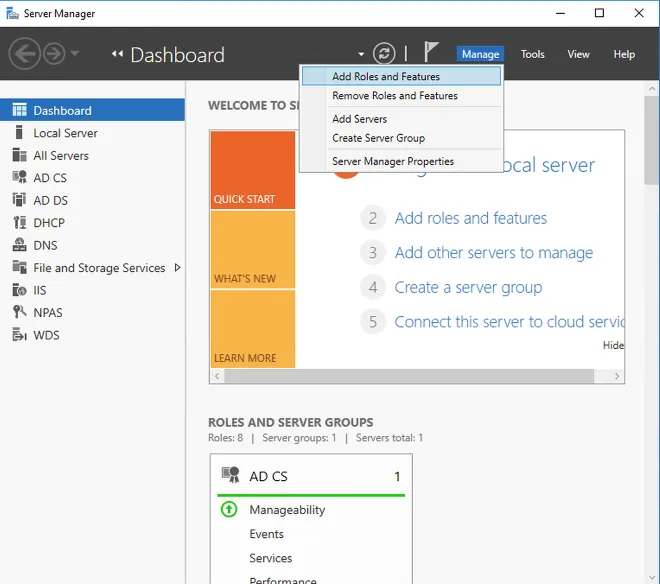Open the Tools menu
Viewport: 660px width, 584px height.
pos(532,54)
